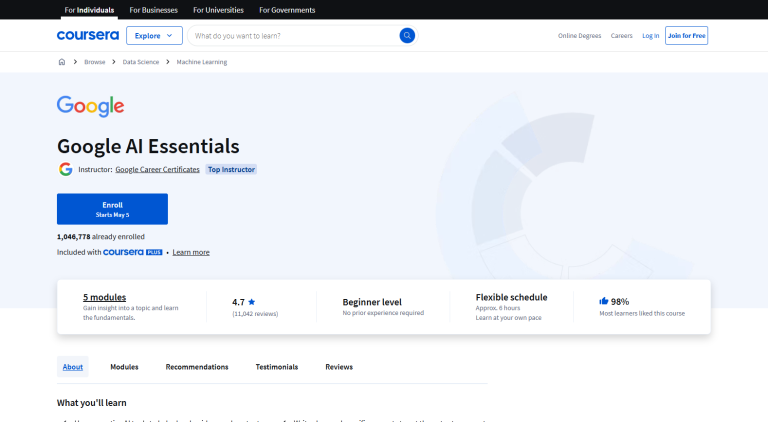768x422 pixels.
Task: Click the Coursera logo
Action: coord(88,35)
